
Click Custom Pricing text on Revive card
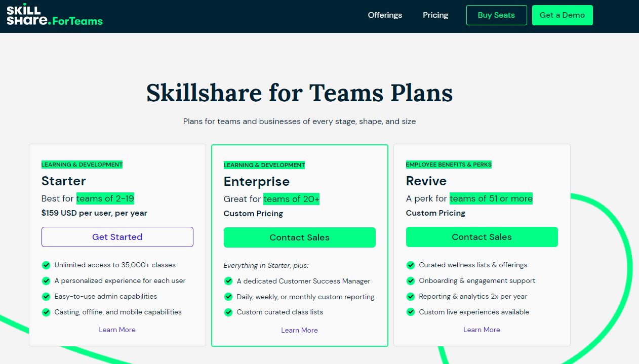point(435,213)
